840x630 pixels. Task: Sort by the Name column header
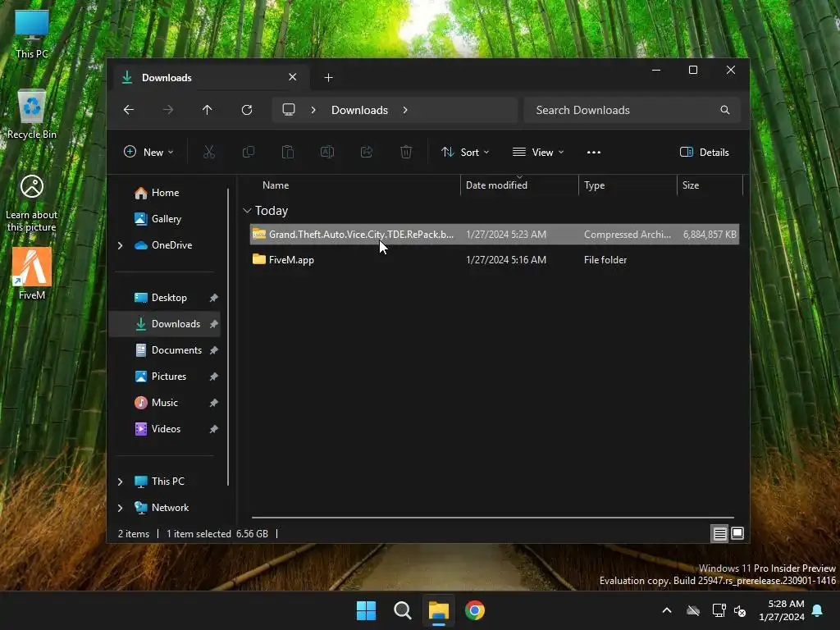(354, 185)
